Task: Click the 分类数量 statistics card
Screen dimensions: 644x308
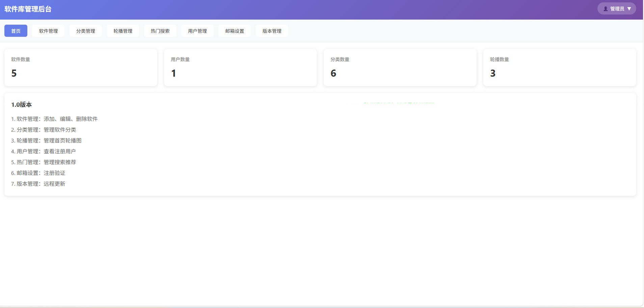Action: (400, 67)
